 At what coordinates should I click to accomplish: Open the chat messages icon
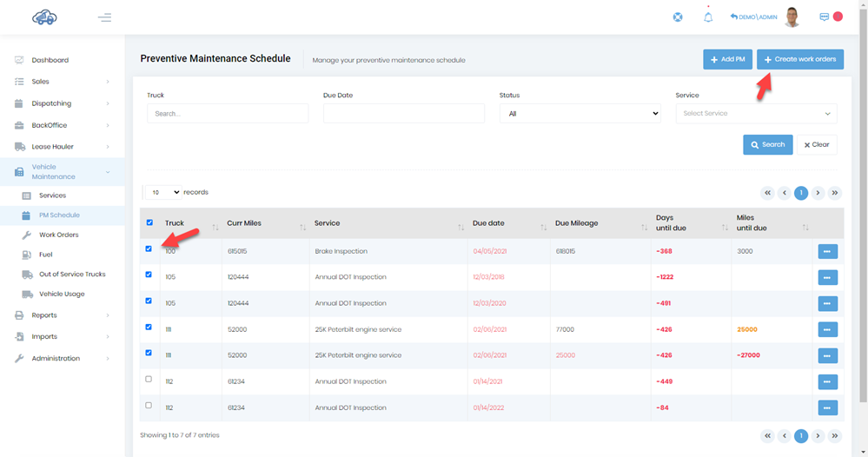click(x=825, y=17)
